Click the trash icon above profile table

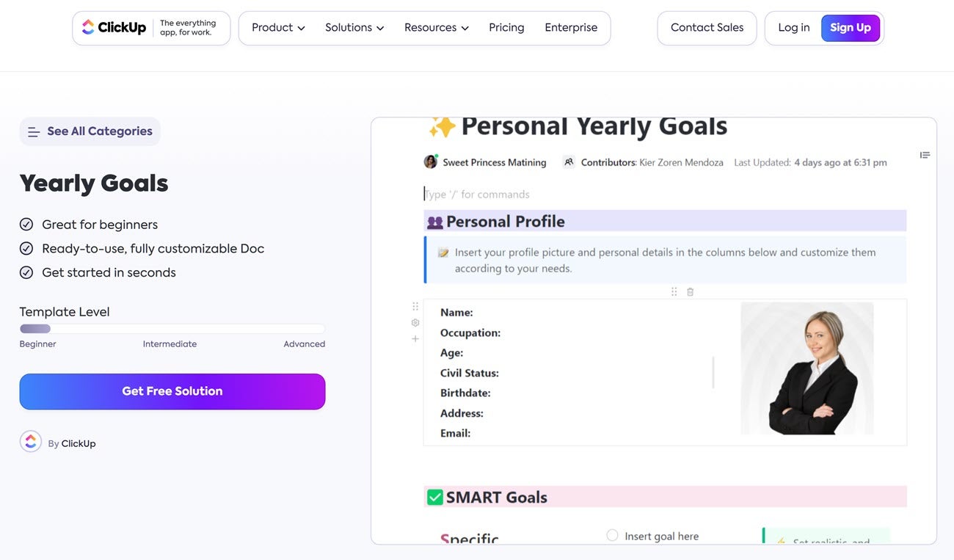690,292
